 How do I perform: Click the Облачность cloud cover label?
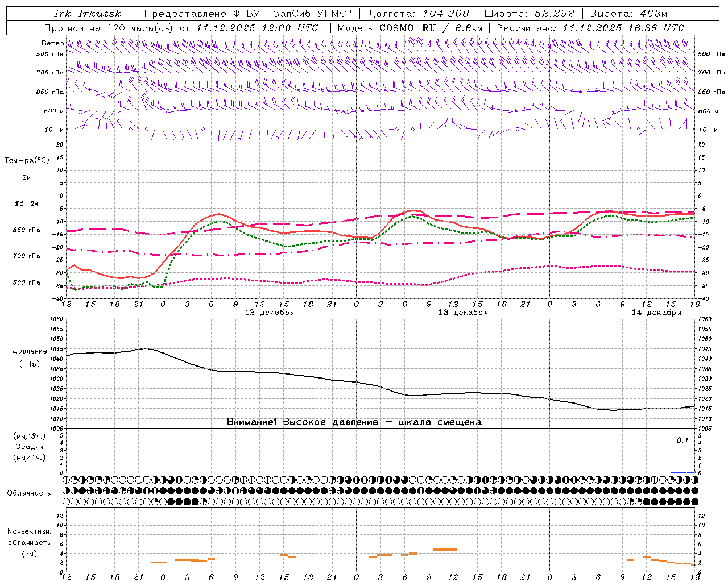tap(29, 493)
